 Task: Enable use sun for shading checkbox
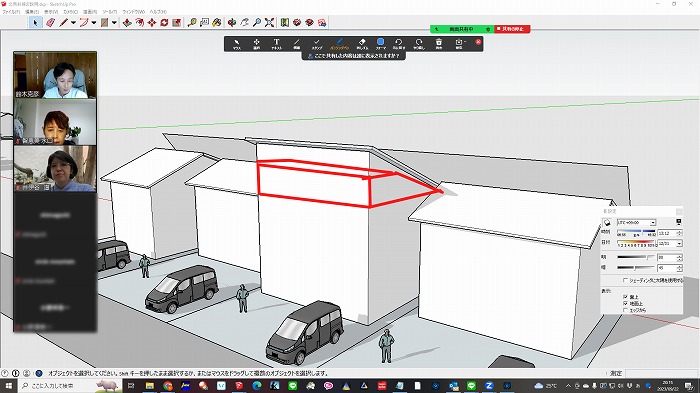click(x=625, y=280)
